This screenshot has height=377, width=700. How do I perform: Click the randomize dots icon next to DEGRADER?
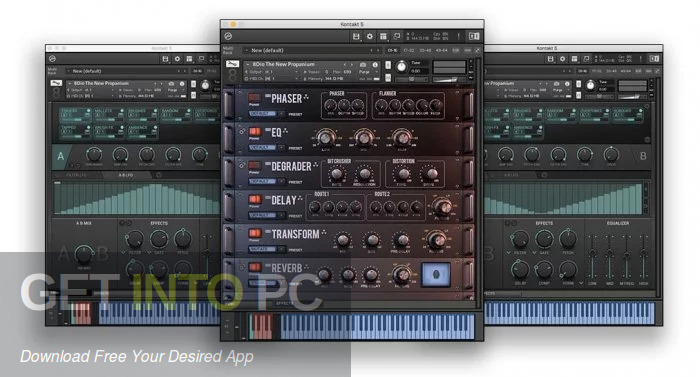click(x=316, y=166)
